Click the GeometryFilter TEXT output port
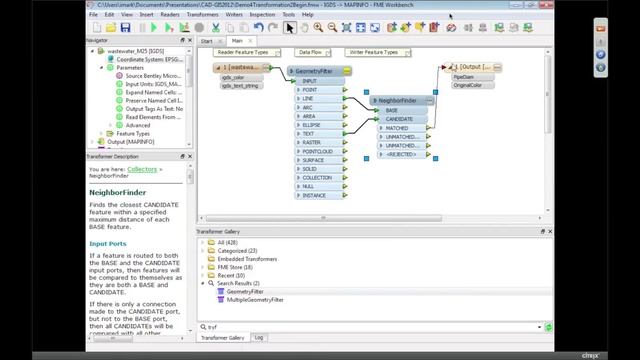The image size is (640, 360). pos(345,134)
